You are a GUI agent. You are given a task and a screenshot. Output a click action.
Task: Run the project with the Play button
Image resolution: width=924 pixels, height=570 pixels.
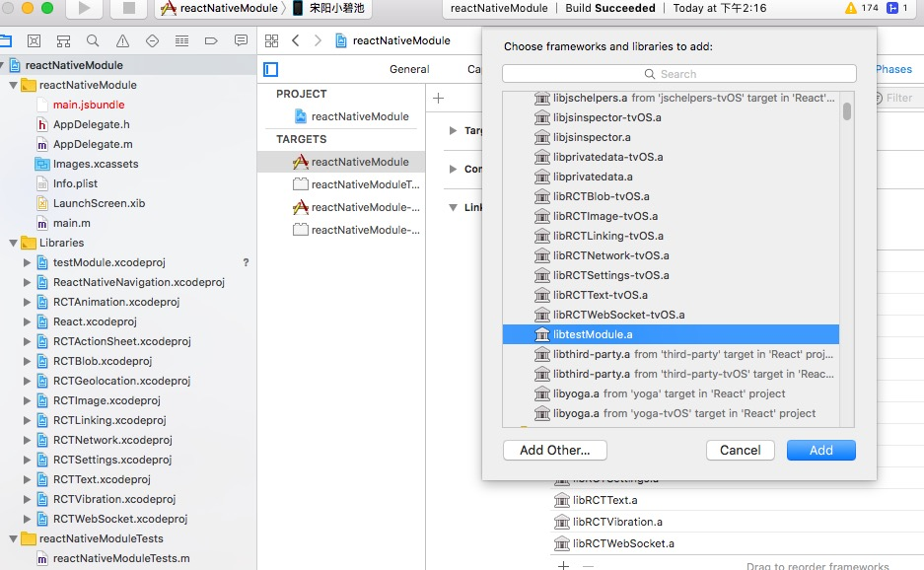point(84,8)
